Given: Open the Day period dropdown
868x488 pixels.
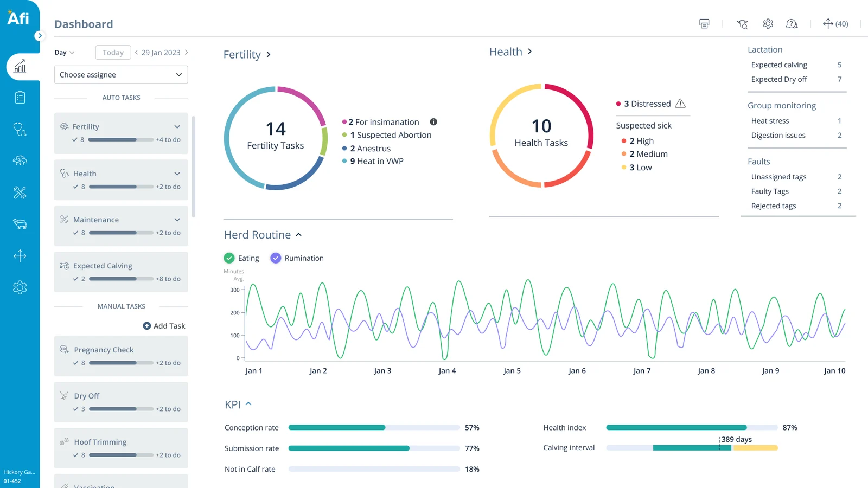Looking at the screenshot, I should pyautogui.click(x=65, y=53).
